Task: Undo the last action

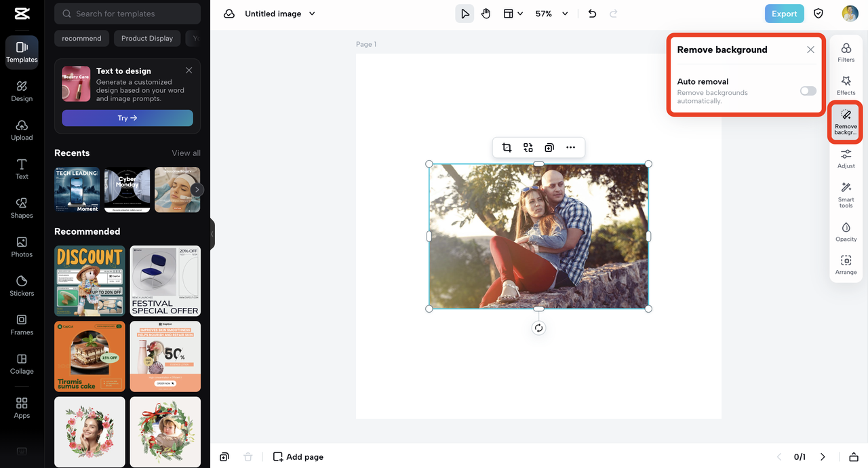Action: coord(592,14)
